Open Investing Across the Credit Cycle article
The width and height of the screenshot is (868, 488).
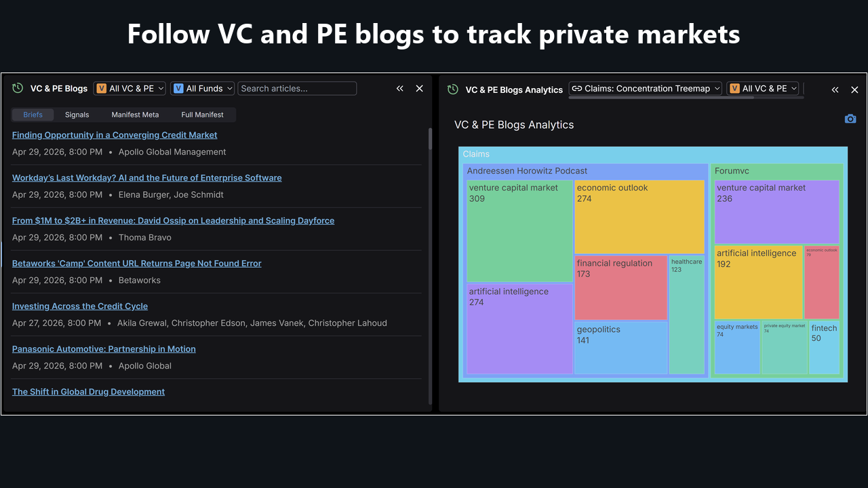80,306
